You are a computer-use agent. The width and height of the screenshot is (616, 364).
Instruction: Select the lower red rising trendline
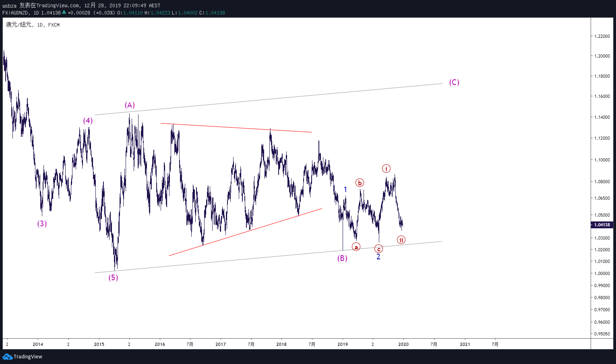pos(246,232)
